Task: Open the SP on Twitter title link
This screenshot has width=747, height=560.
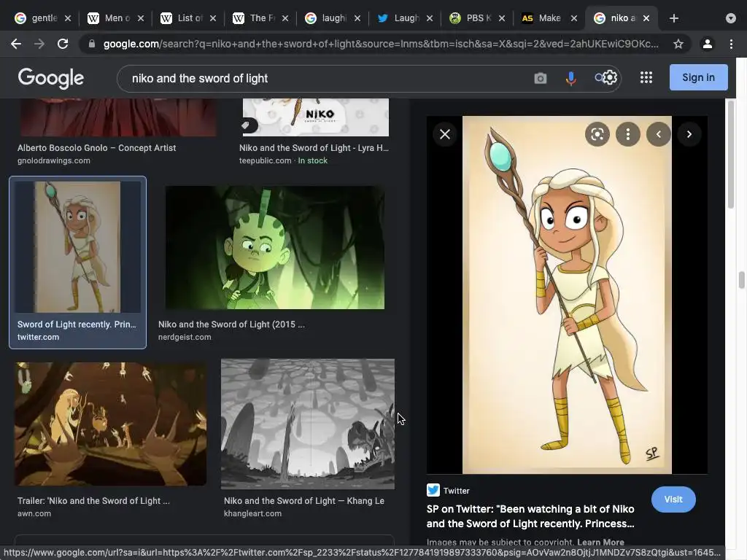Action: coord(530,516)
